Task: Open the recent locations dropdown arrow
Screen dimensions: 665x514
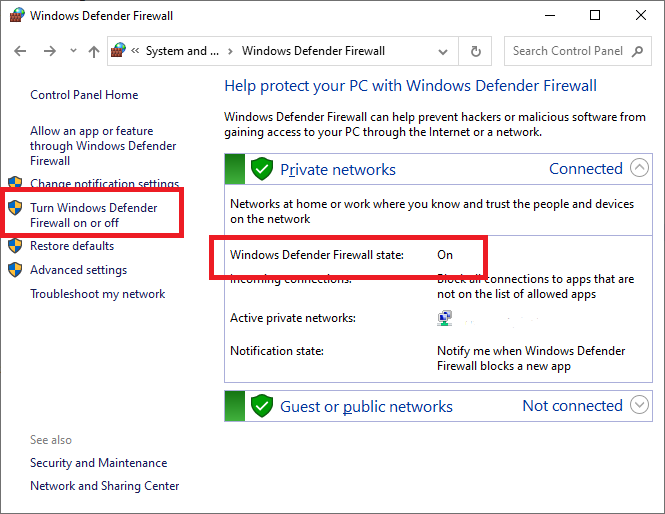Action: click(x=73, y=51)
